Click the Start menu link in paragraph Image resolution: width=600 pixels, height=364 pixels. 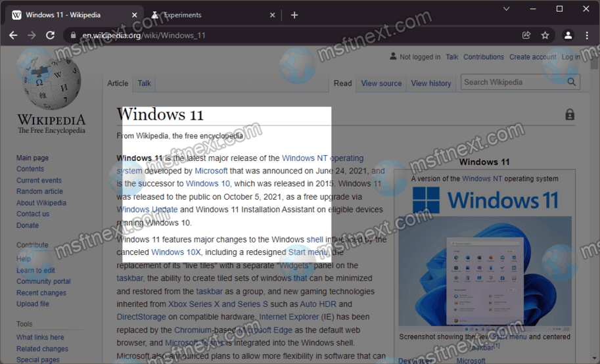click(308, 252)
